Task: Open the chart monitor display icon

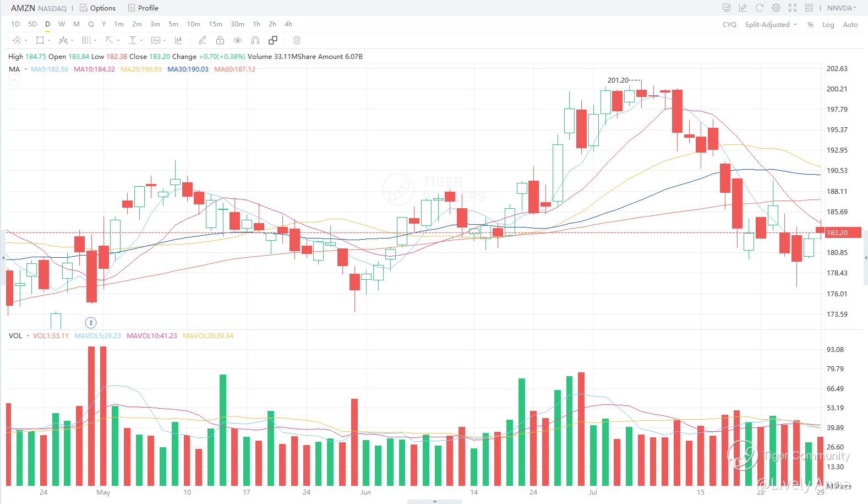Action: (x=727, y=8)
